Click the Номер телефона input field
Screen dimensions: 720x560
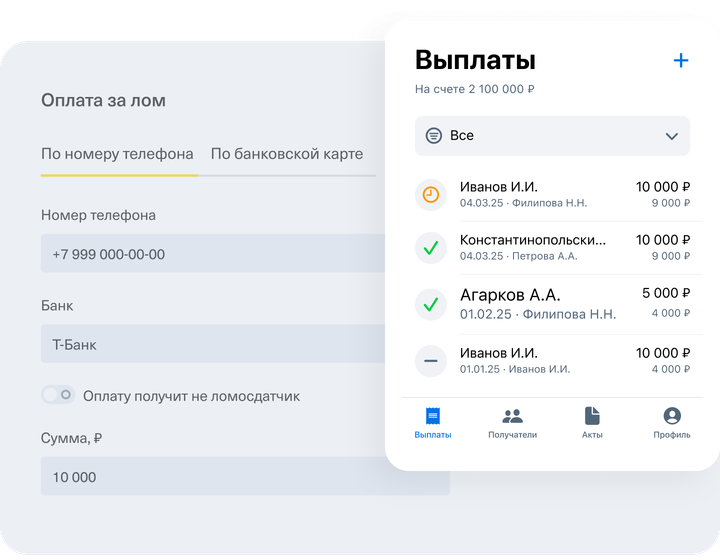pyautogui.click(x=213, y=253)
